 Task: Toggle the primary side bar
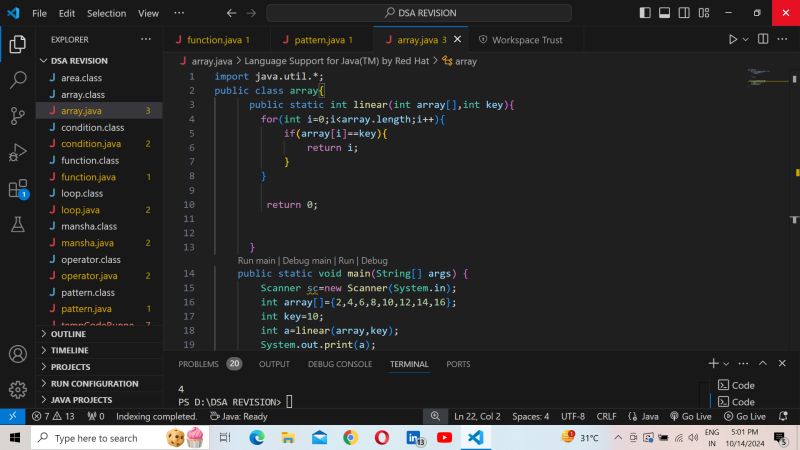645,13
